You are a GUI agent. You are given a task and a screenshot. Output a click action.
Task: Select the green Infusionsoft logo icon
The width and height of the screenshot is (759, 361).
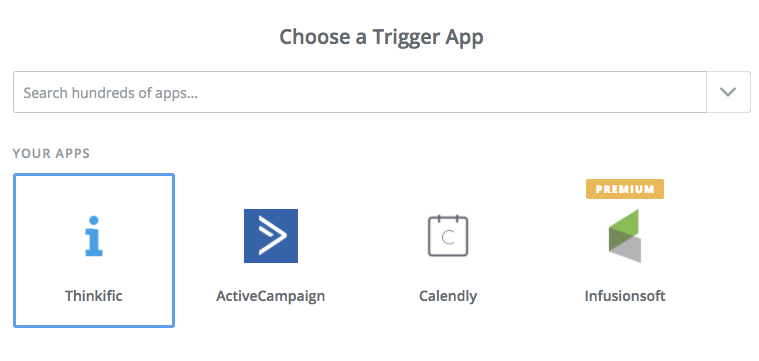624,236
